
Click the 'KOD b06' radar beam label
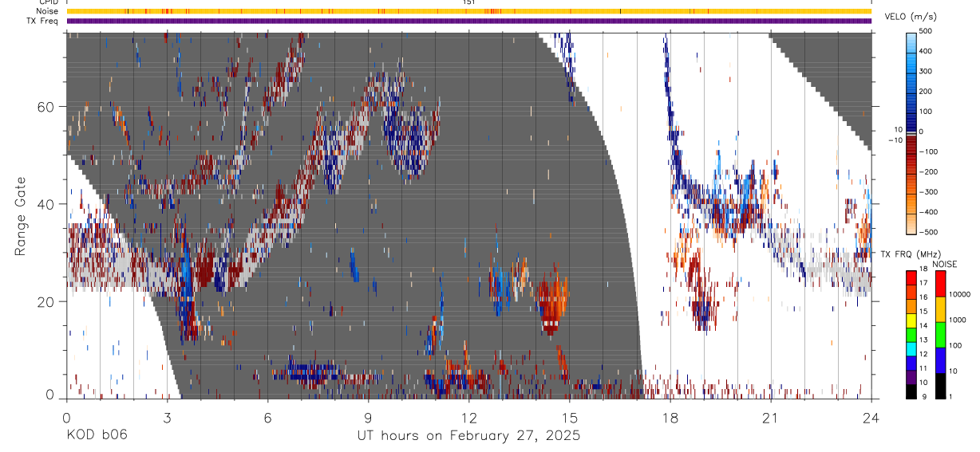pyautogui.click(x=97, y=436)
